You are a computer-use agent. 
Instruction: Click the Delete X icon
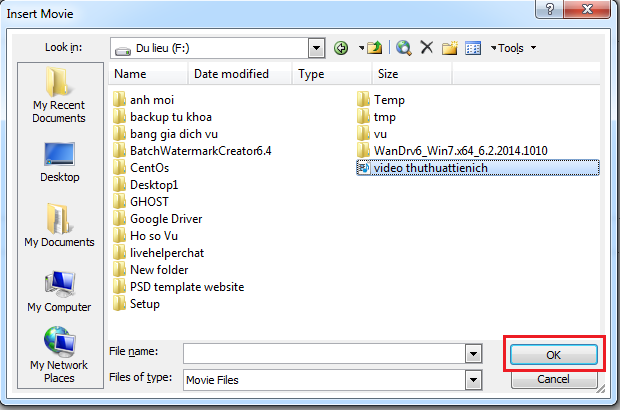[x=427, y=48]
